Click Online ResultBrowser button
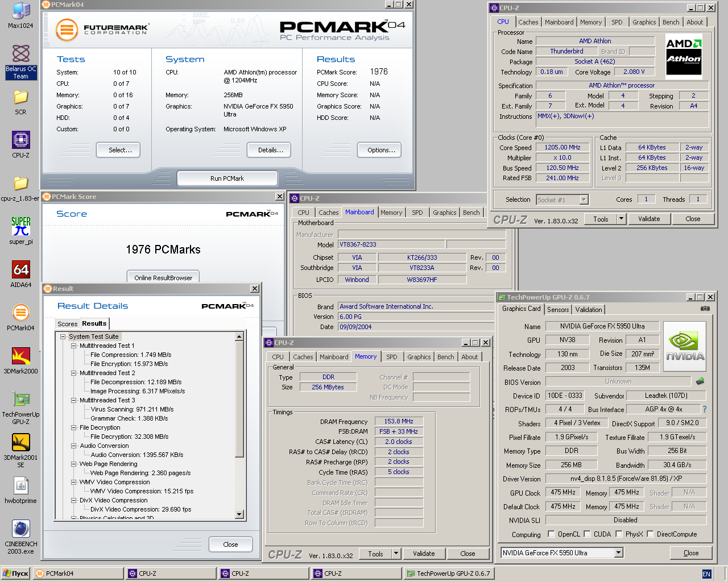 coord(163,277)
